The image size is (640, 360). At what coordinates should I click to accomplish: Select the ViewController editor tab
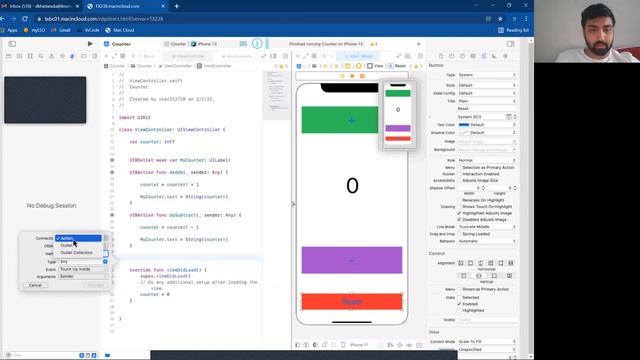188,56
